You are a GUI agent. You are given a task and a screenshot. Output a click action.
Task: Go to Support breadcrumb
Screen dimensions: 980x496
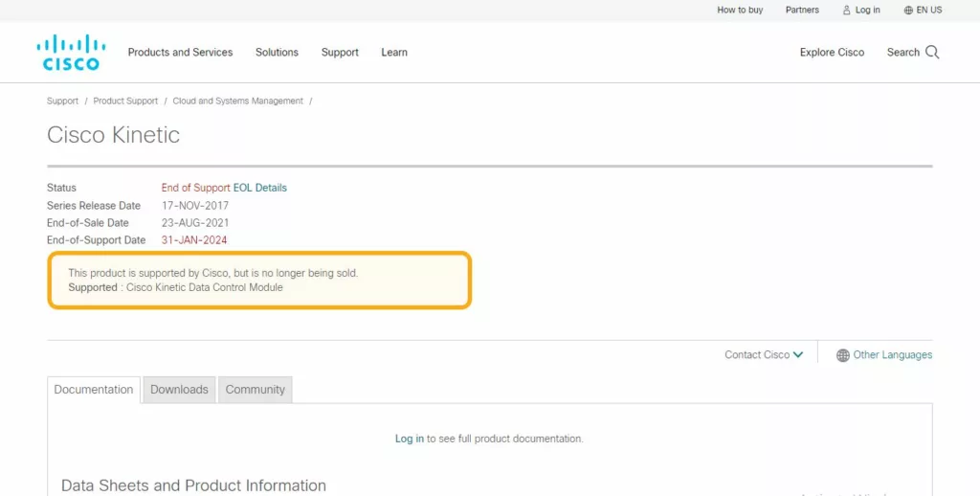click(62, 101)
